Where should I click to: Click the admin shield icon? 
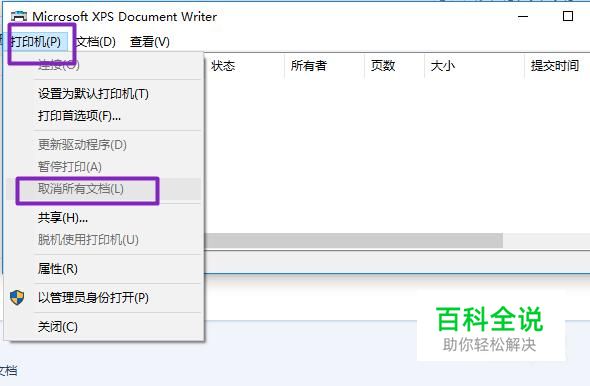(x=17, y=298)
